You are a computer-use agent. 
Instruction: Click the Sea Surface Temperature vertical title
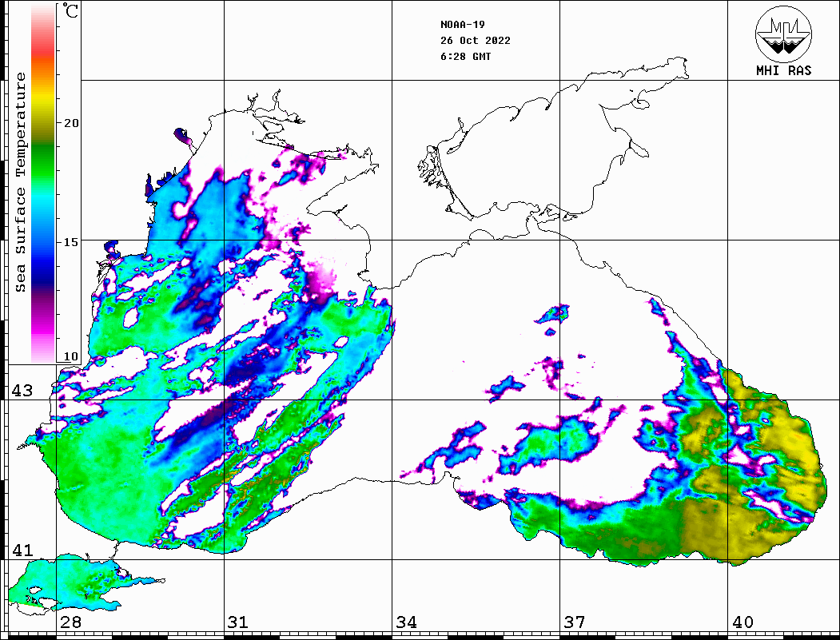click(x=21, y=182)
